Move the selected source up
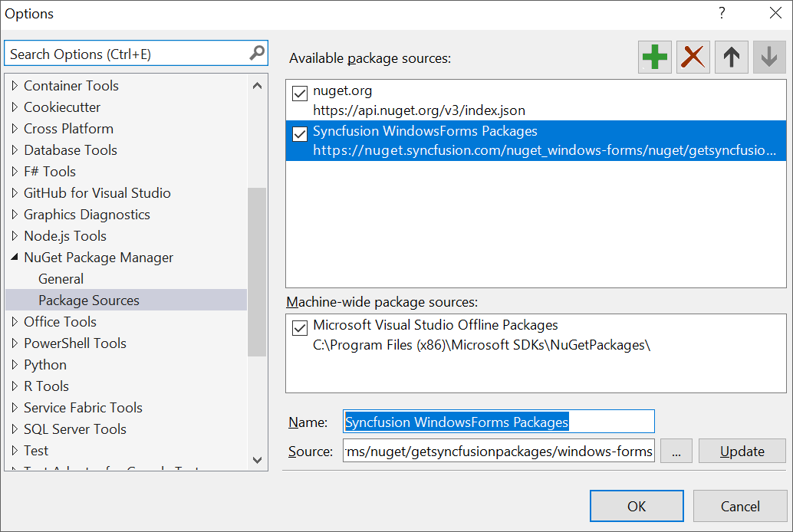Image resolution: width=793 pixels, height=532 pixels. point(730,57)
